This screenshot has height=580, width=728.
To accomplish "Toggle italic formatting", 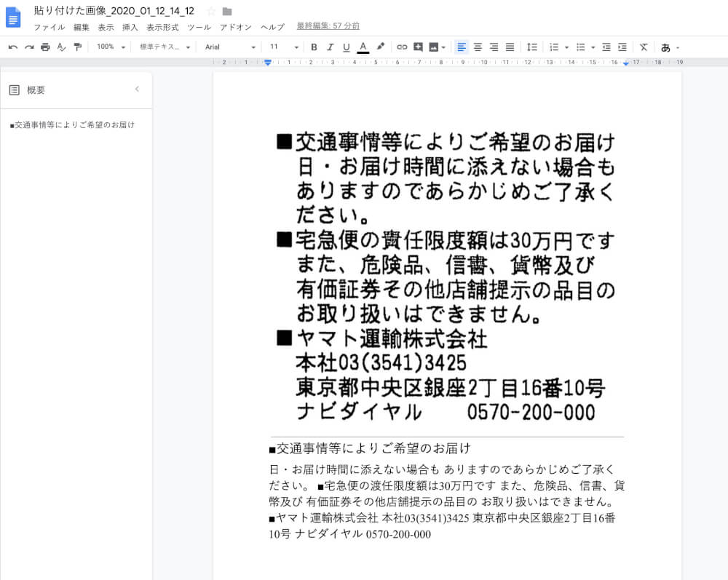I will tap(330, 47).
